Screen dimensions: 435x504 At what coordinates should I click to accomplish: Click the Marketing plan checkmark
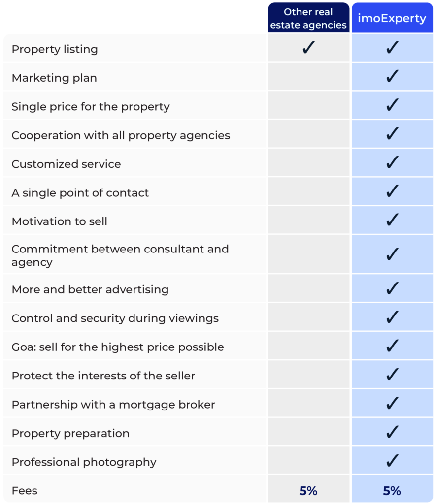pyautogui.click(x=392, y=76)
